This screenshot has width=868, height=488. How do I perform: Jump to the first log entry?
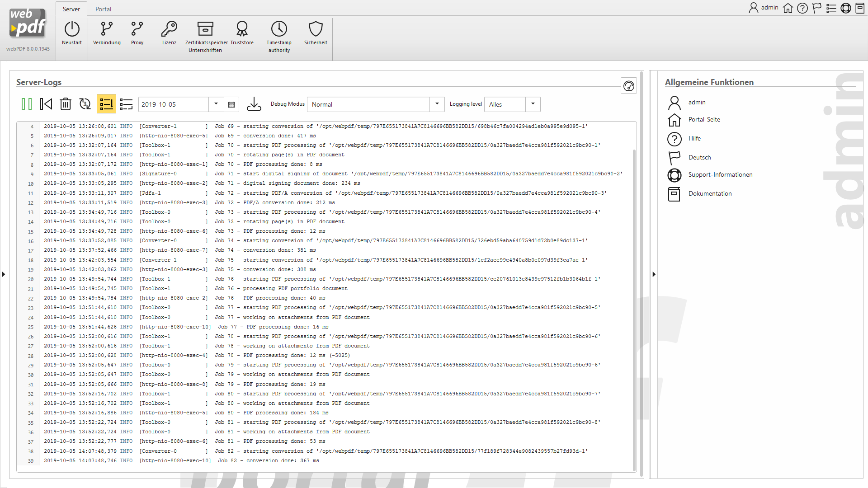coord(46,104)
